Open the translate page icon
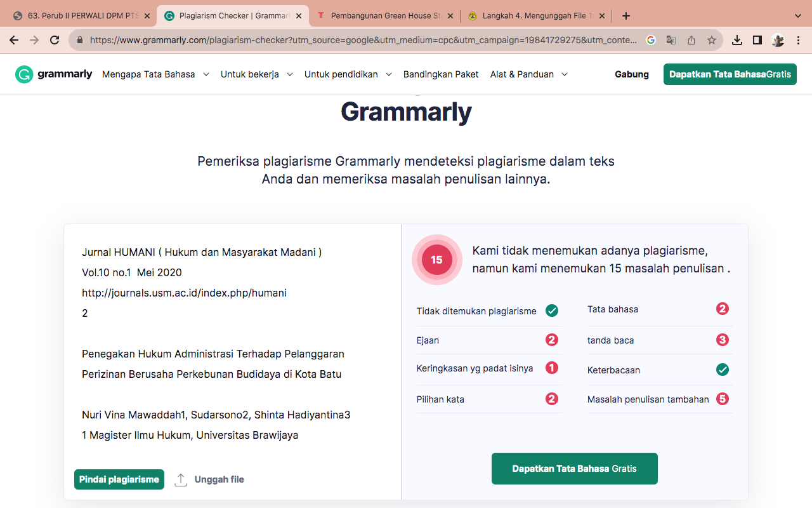Image resolution: width=812 pixels, height=508 pixels. [671, 40]
